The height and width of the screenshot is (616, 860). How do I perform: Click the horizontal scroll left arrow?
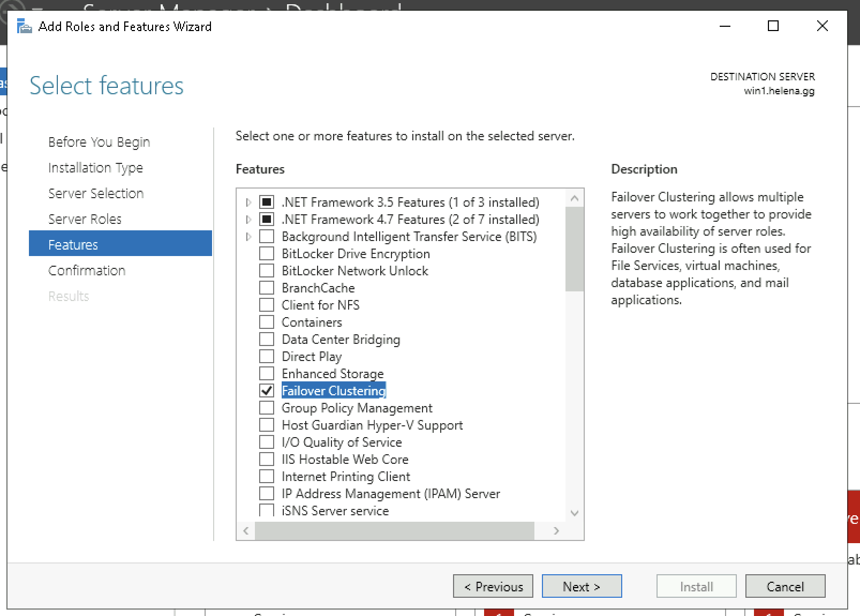pos(246,531)
